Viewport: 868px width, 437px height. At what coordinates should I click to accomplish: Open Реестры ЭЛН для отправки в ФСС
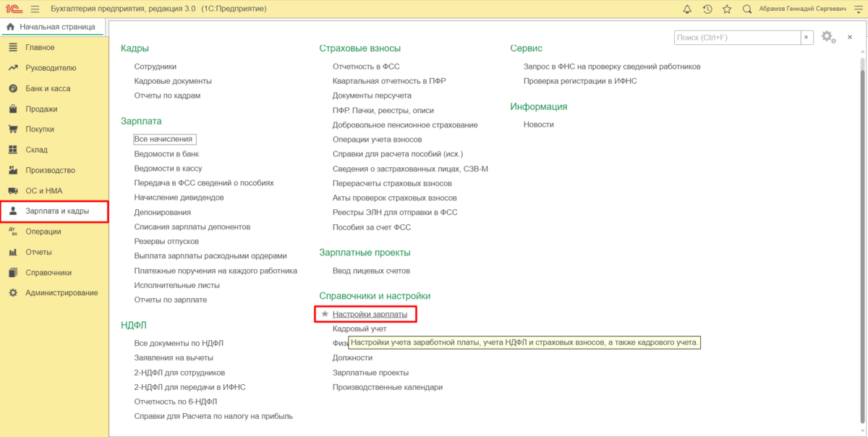395,212
